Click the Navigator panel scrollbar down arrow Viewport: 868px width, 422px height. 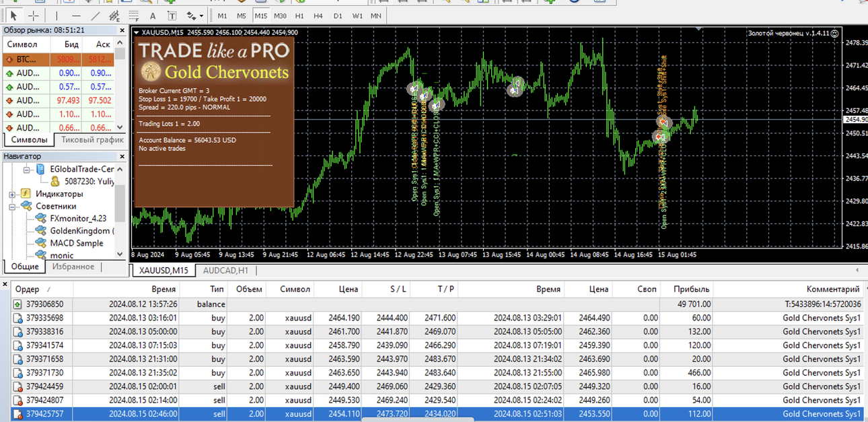[120, 254]
